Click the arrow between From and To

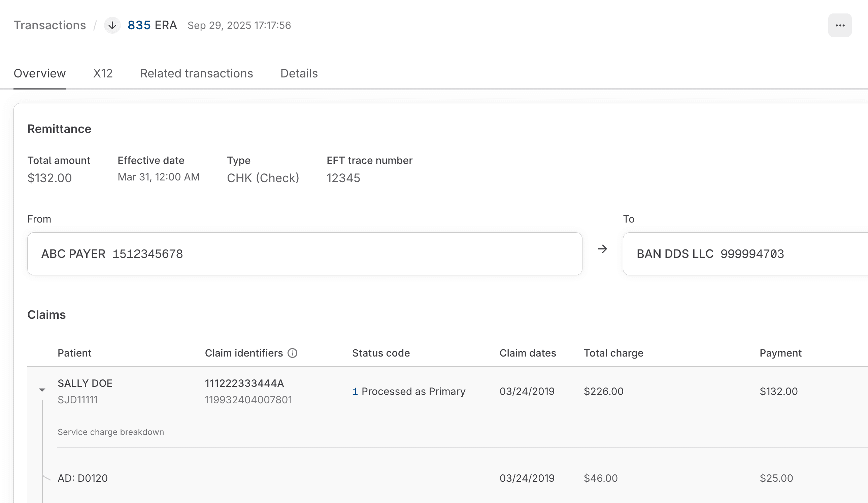(602, 249)
